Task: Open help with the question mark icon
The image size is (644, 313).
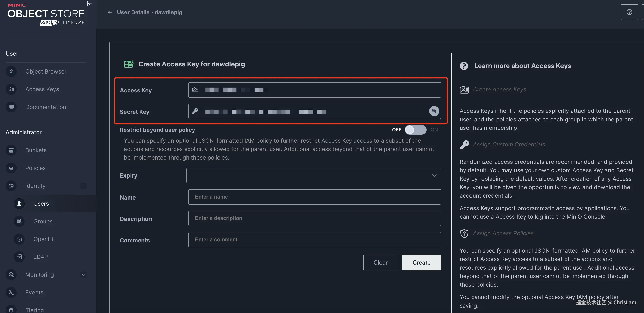Action: 629,12
